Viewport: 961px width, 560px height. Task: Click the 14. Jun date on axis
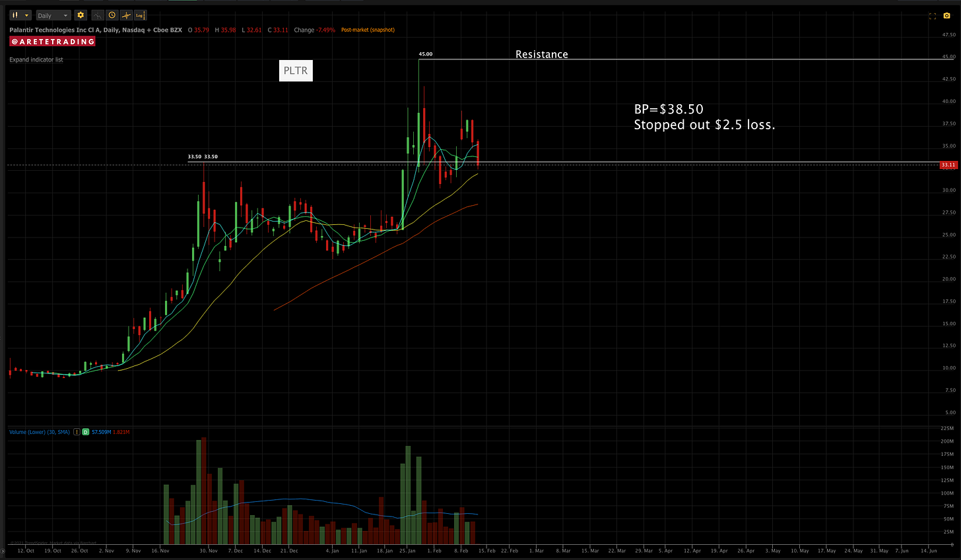(928, 550)
